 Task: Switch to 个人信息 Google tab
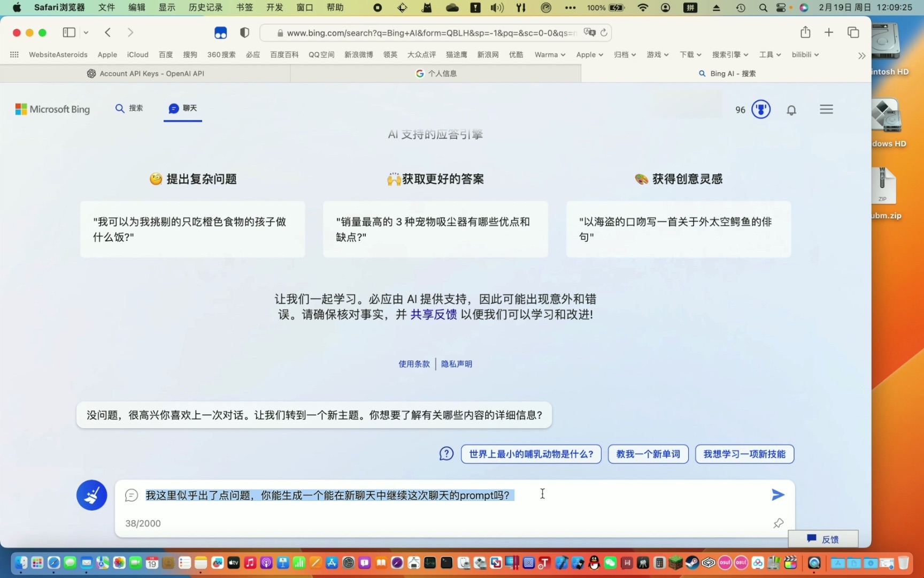pos(436,73)
